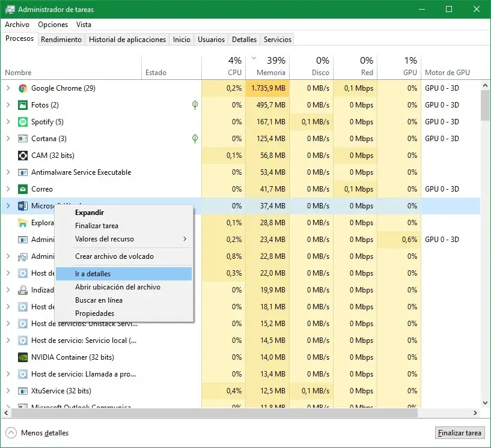491x448 pixels.
Task: Click the Indizador process icon
Action: (23, 290)
